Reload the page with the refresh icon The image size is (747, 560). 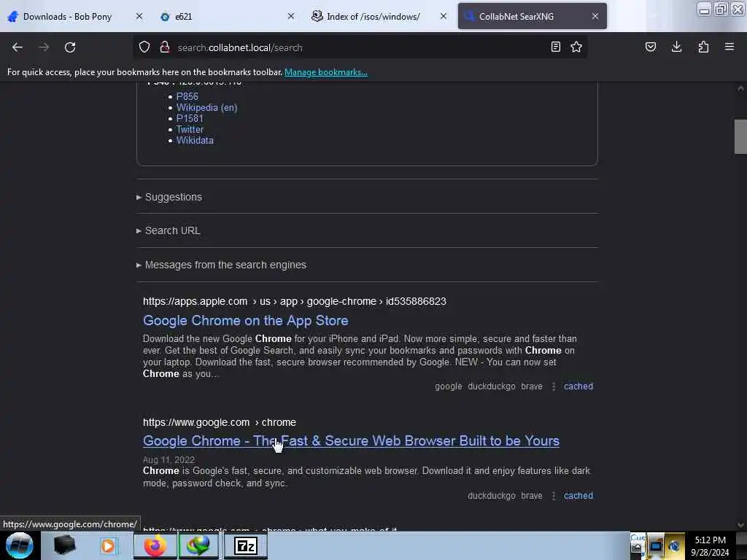click(70, 47)
